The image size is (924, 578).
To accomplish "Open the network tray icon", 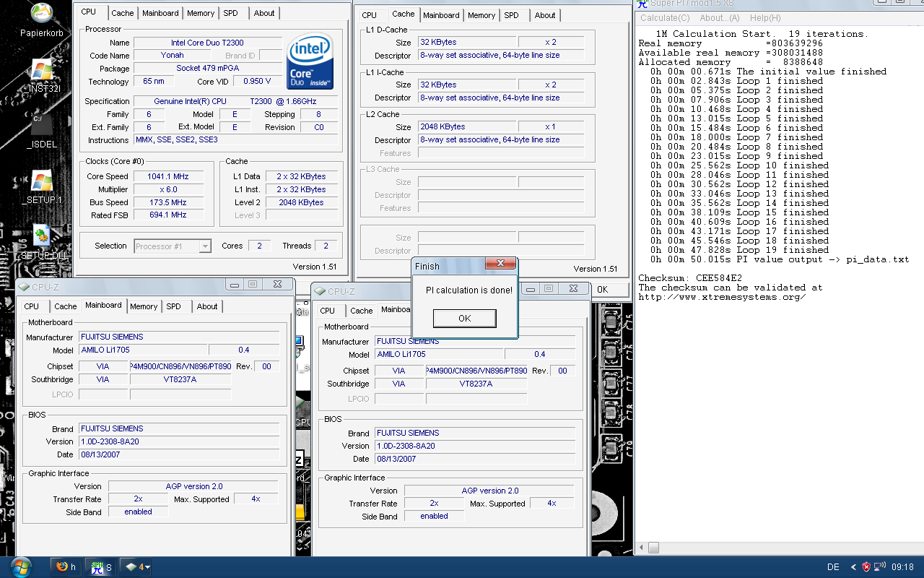I will coord(879,567).
